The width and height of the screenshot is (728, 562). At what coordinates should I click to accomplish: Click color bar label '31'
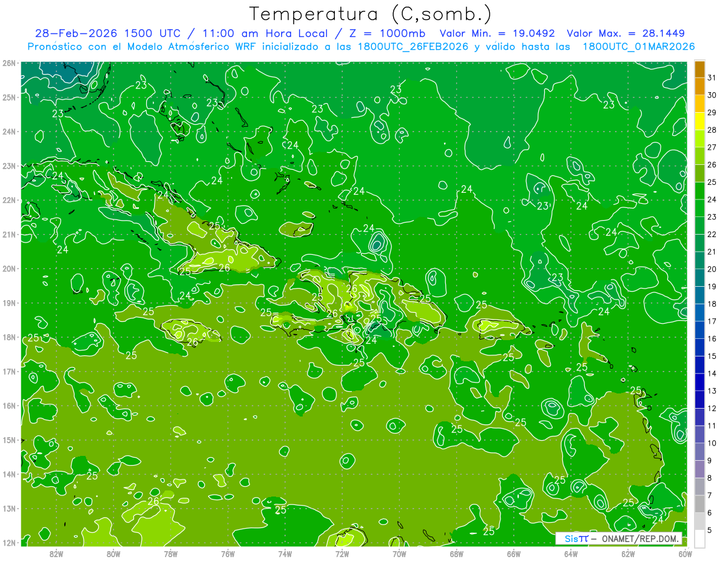[x=712, y=78]
